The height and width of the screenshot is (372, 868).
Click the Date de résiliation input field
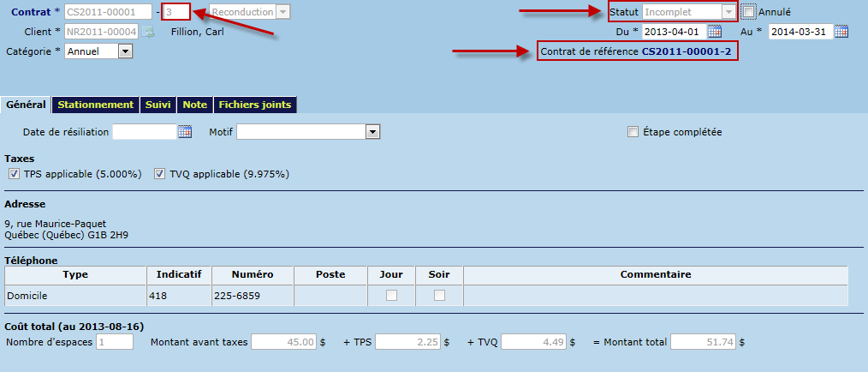coord(144,132)
